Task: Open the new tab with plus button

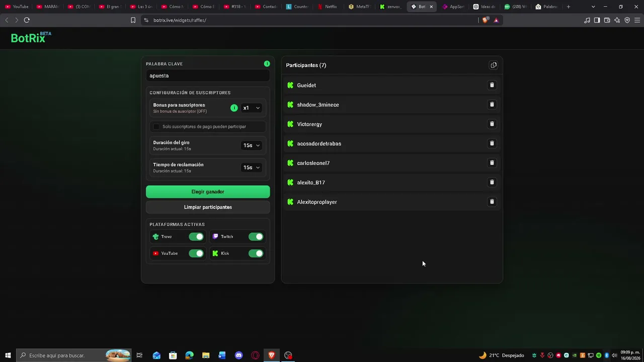Action: tap(569, 7)
